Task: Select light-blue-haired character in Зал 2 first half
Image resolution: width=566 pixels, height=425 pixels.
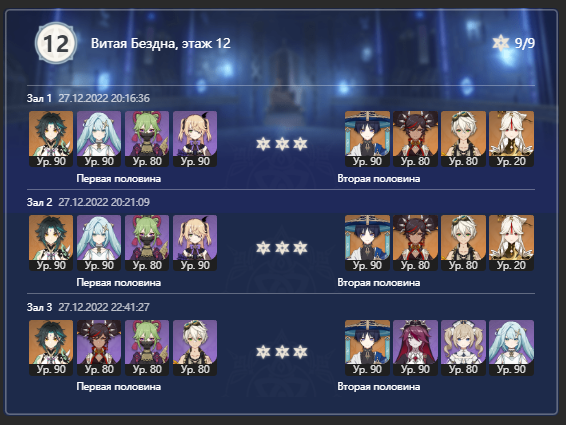Action: [99, 243]
